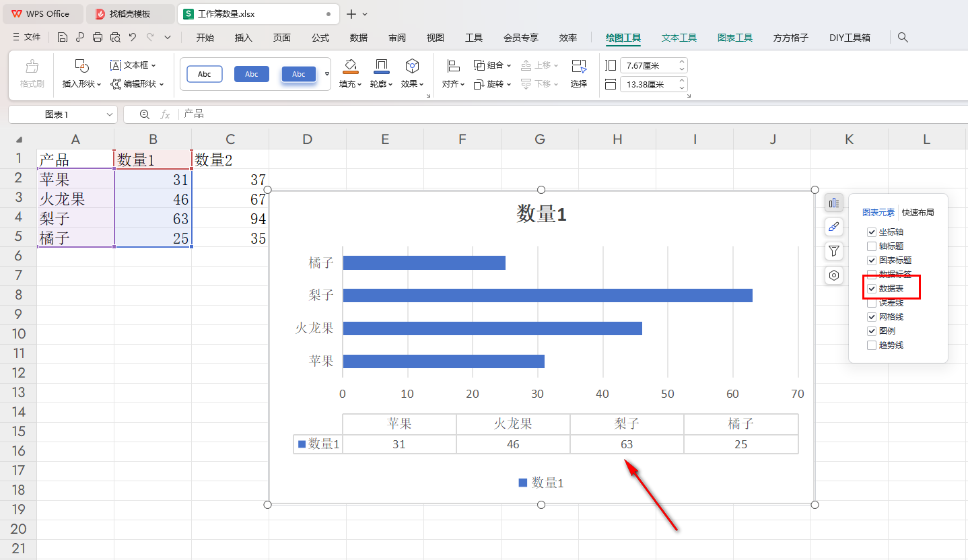Increase shape width with stepper up arrow
The height and width of the screenshot is (560, 968).
(x=682, y=81)
